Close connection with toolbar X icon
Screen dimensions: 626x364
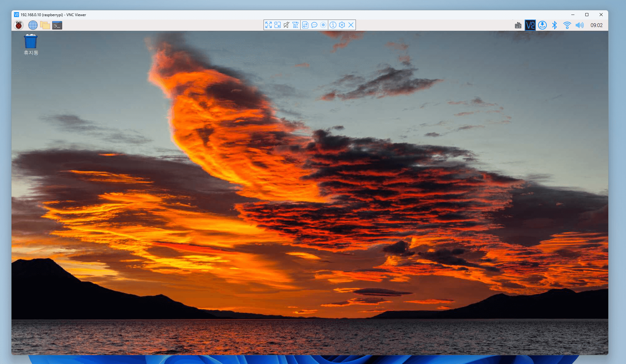[x=351, y=25]
